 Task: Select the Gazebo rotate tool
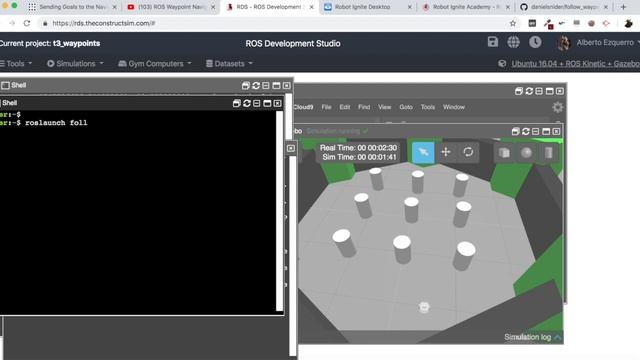tap(468, 152)
